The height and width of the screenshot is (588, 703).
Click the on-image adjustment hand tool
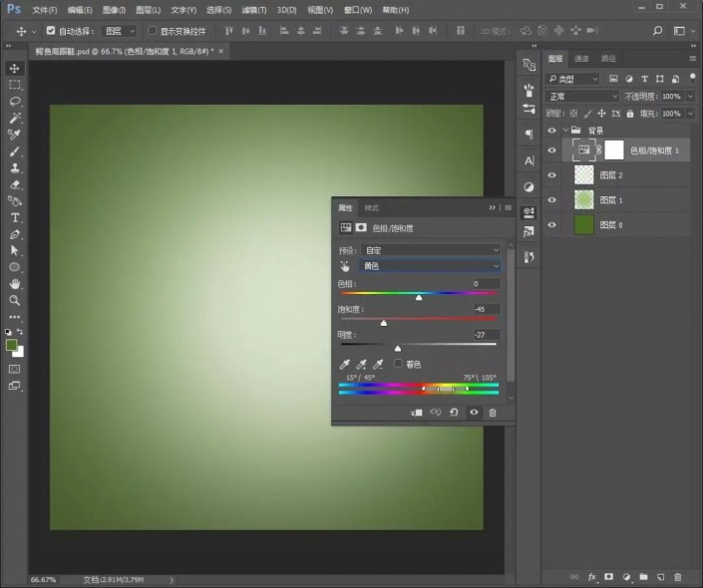[345, 266]
